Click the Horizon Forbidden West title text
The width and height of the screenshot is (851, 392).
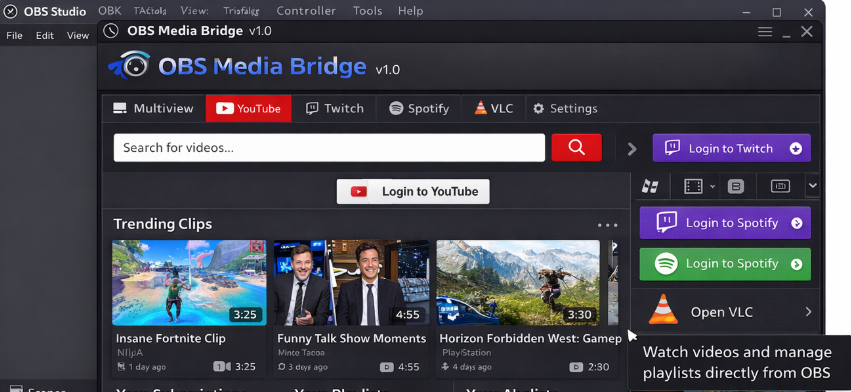point(530,338)
